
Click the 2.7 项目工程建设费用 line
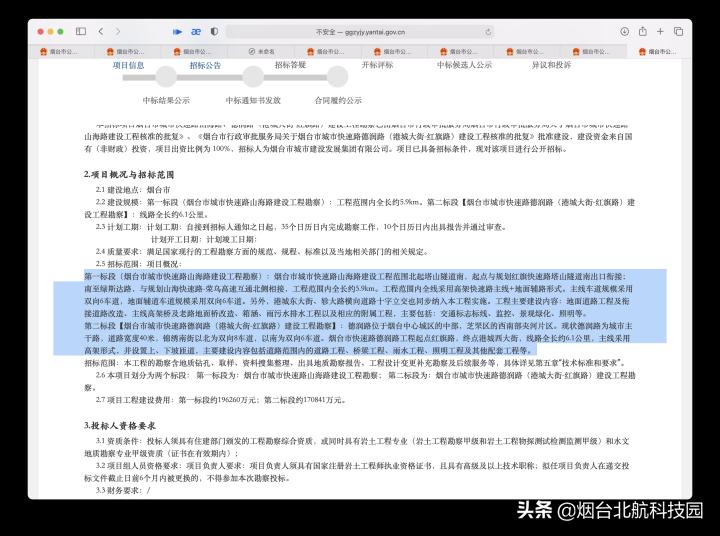click(x=221, y=400)
